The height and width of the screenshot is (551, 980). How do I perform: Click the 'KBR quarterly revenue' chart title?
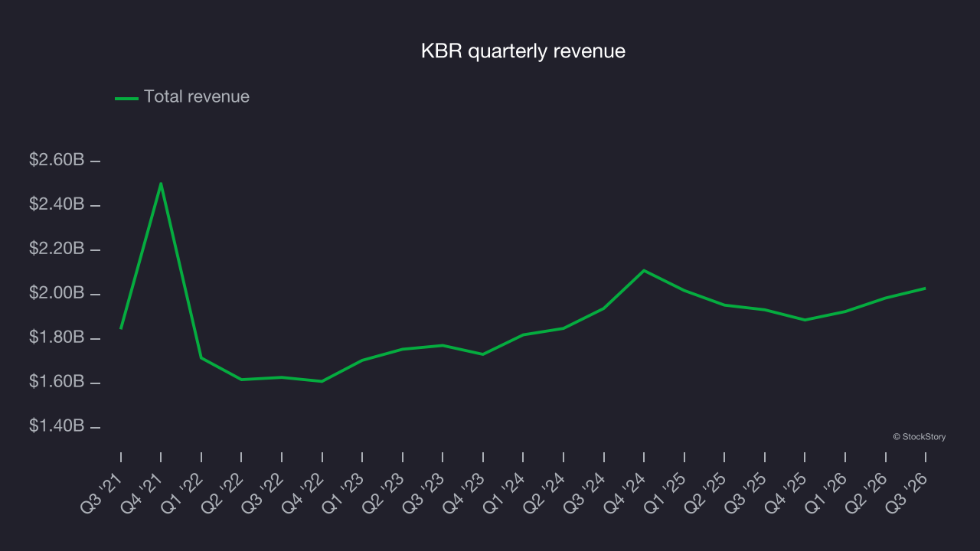[x=523, y=51]
